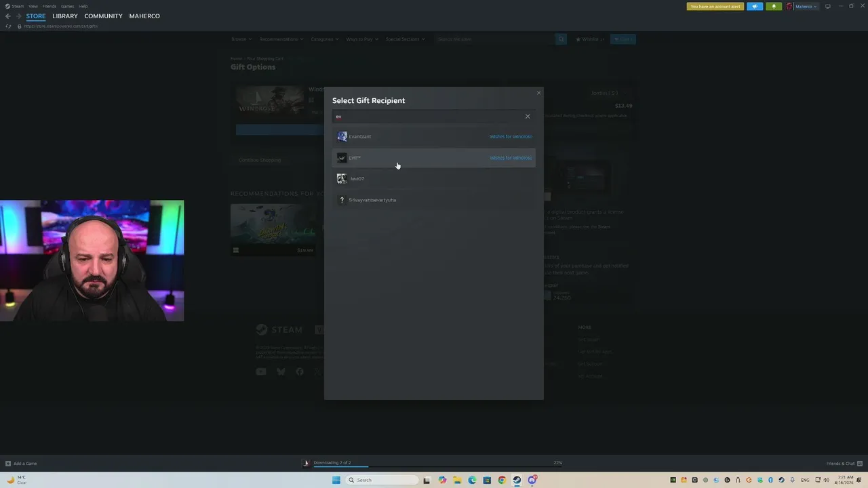Open the Windows Start menu
The width and height of the screenshot is (868, 488).
[336, 480]
